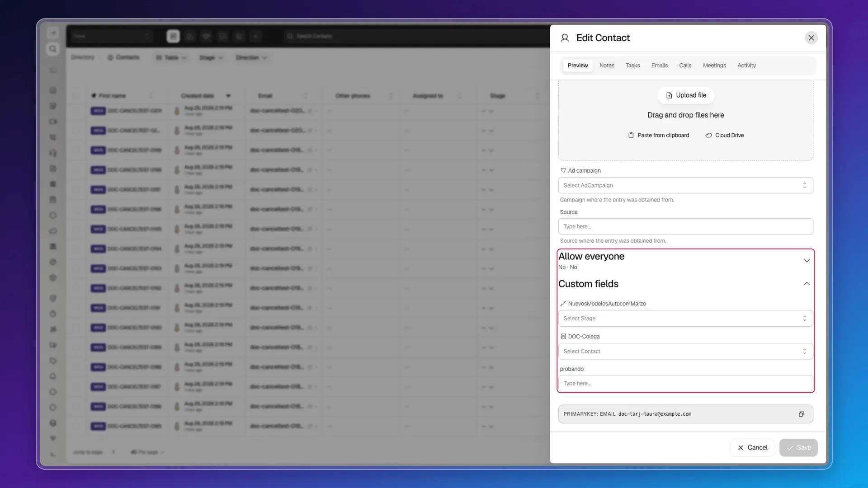Go to the Emails tab
This screenshot has width=868, height=488.
(x=659, y=66)
